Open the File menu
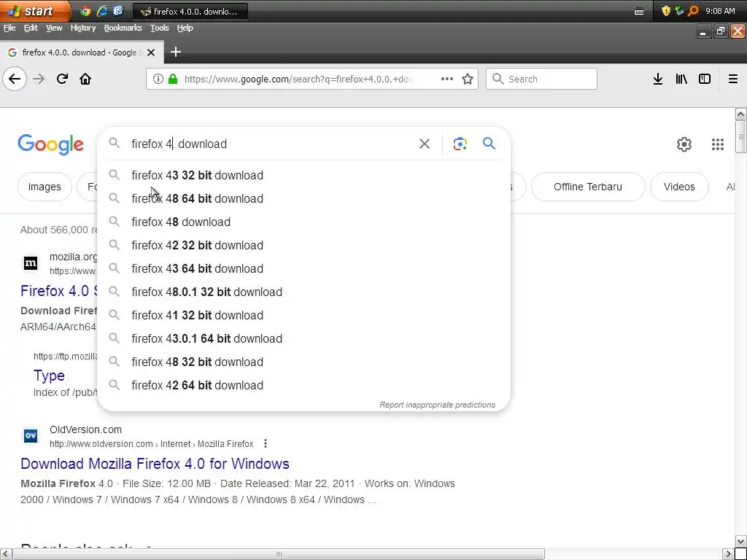This screenshot has height=560, width=747. pos(9,28)
